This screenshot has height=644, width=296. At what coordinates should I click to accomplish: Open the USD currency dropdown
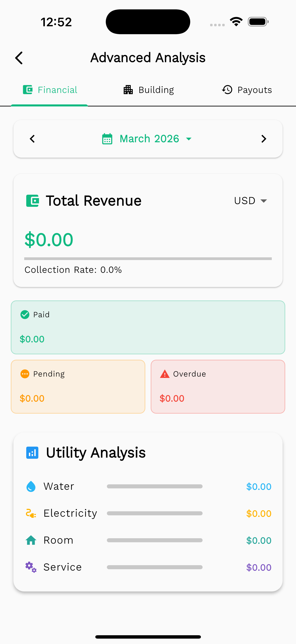pyautogui.click(x=250, y=201)
